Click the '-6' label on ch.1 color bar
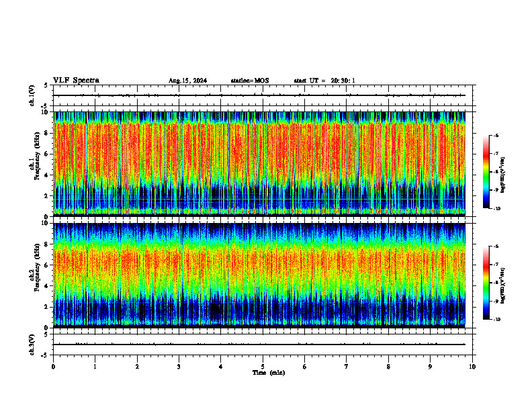 pyautogui.click(x=496, y=136)
